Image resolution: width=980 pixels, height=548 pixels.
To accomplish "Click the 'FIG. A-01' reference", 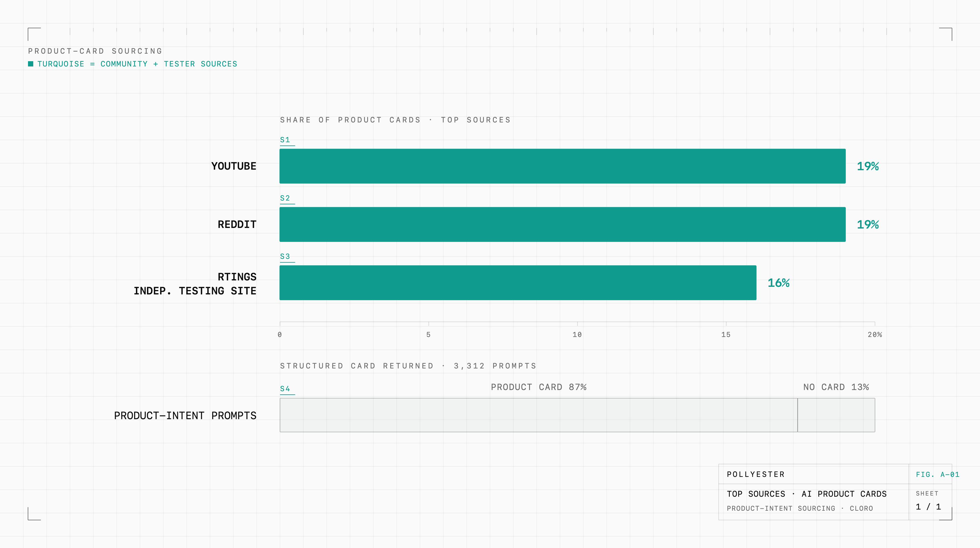I will point(937,475).
